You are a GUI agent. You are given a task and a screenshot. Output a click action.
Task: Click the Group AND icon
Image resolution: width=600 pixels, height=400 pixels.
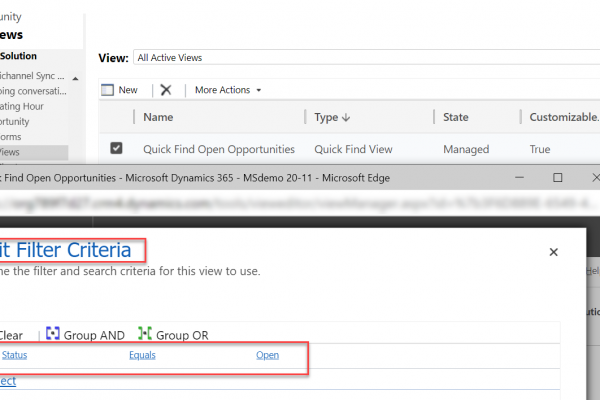(x=53, y=333)
